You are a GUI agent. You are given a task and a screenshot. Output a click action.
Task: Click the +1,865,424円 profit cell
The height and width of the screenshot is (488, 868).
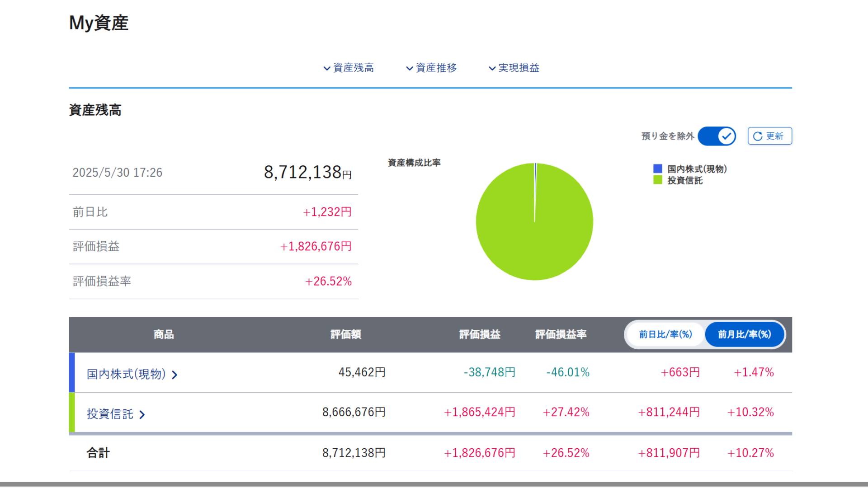point(480,412)
